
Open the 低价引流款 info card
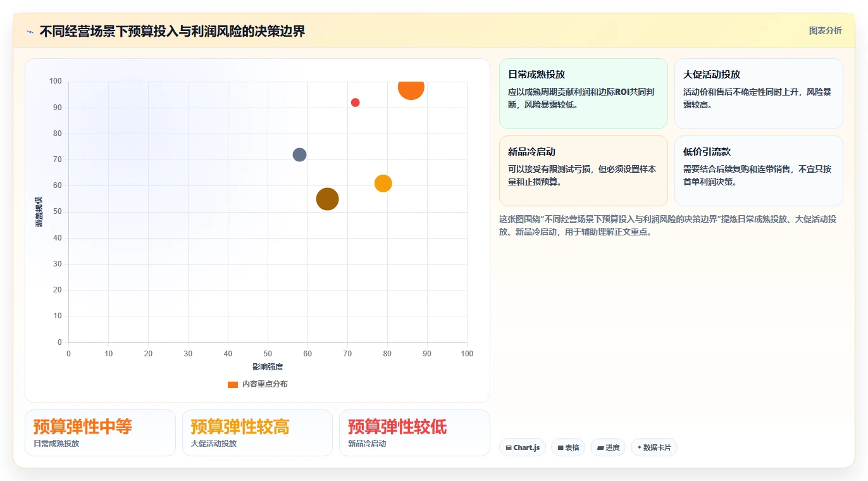point(759,171)
